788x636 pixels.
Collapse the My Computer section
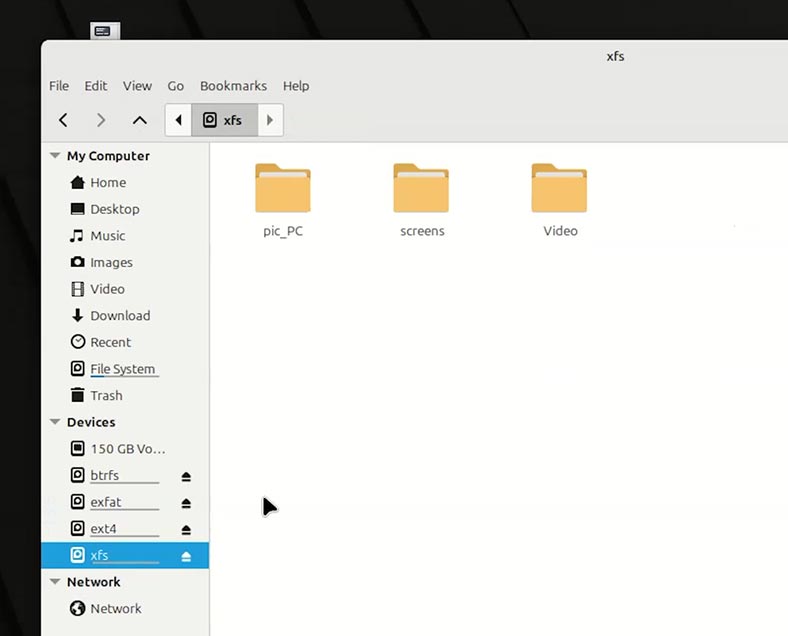click(x=55, y=156)
